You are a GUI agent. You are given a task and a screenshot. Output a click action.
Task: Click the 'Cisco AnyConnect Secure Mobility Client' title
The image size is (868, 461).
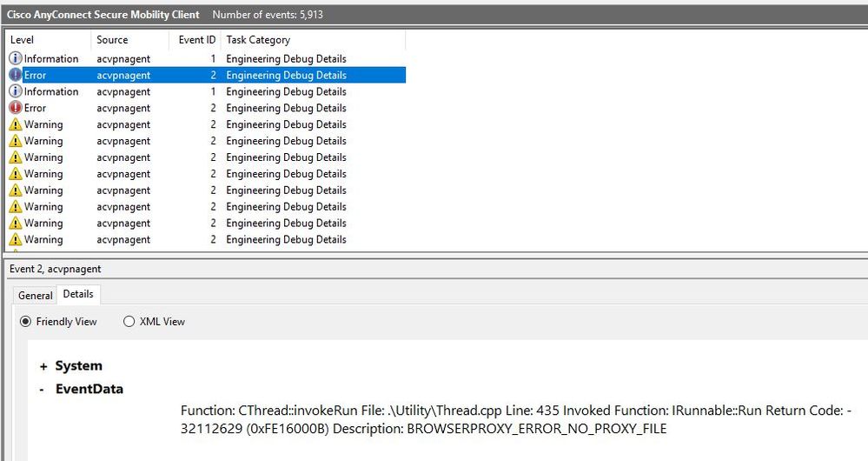click(x=103, y=15)
